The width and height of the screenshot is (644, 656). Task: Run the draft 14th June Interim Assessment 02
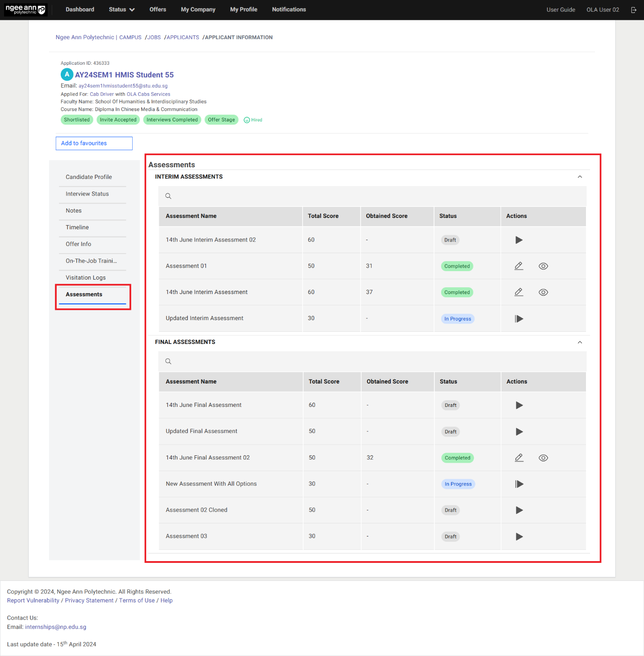pos(519,240)
